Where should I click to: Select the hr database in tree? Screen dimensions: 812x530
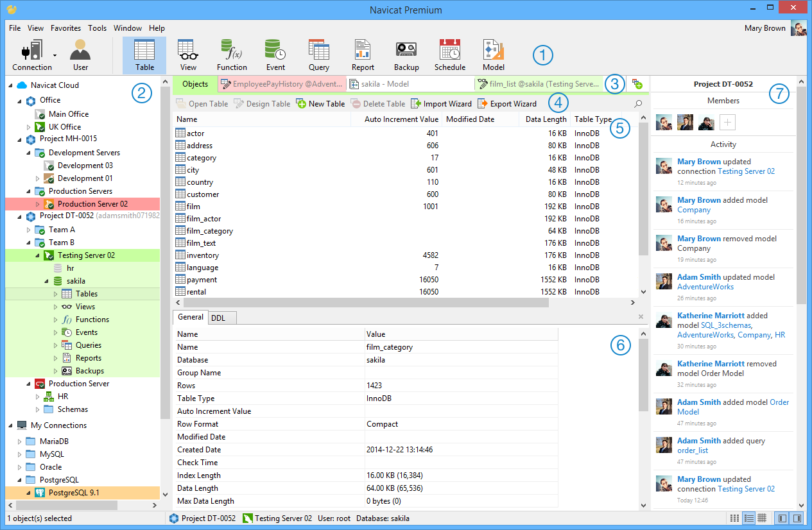point(71,268)
